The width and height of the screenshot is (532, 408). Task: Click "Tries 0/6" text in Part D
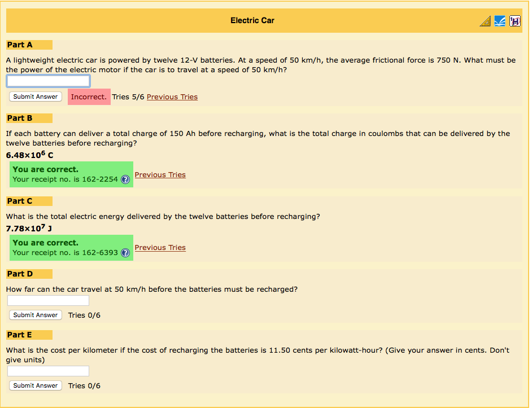click(84, 315)
